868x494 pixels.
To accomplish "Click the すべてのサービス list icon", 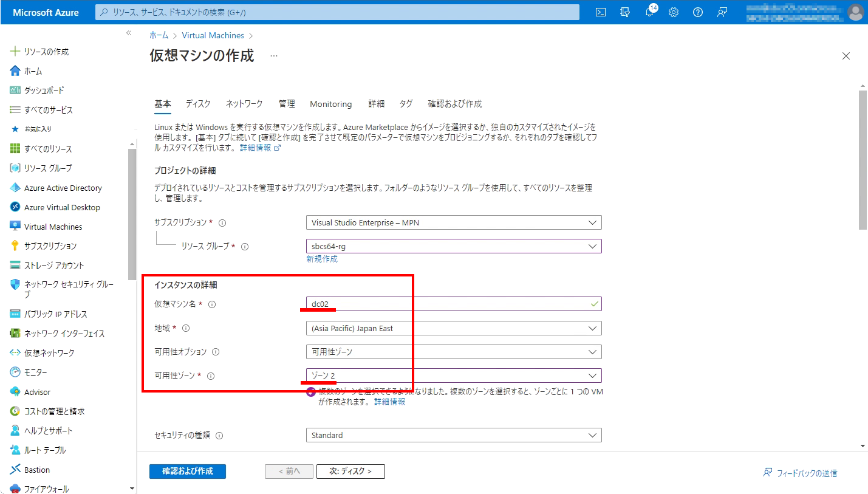I will 15,110.
